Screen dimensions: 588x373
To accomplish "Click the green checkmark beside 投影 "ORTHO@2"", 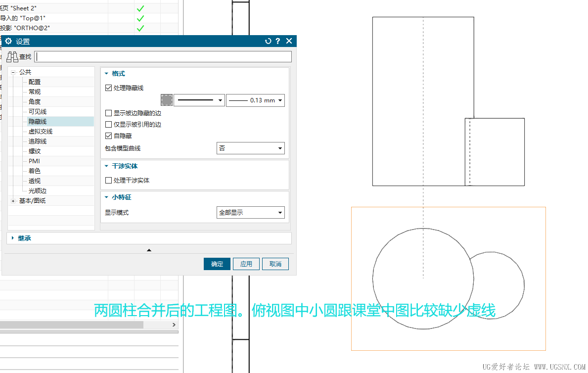I will pyautogui.click(x=140, y=28).
